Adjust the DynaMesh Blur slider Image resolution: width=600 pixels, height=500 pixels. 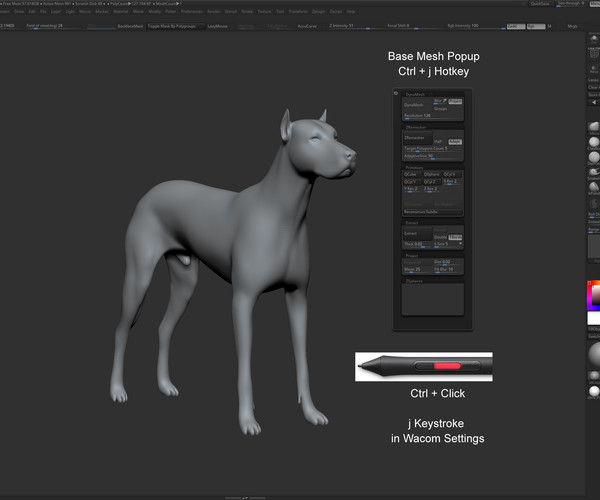tap(440, 101)
